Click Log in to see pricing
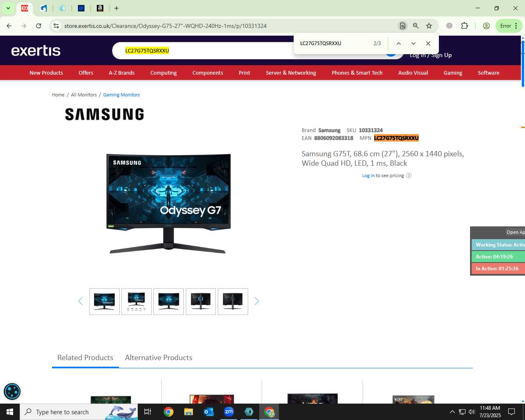The height and width of the screenshot is (420, 525). click(x=368, y=176)
